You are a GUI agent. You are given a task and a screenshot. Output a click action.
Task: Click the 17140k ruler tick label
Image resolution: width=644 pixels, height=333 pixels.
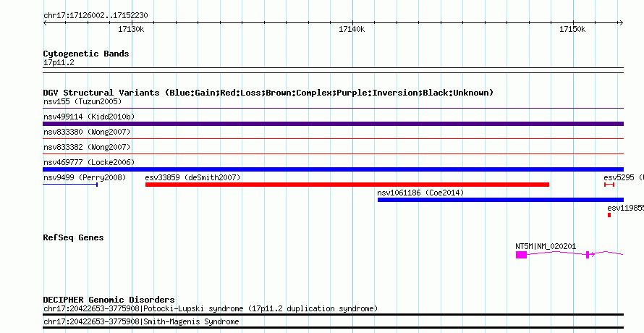[352, 29]
